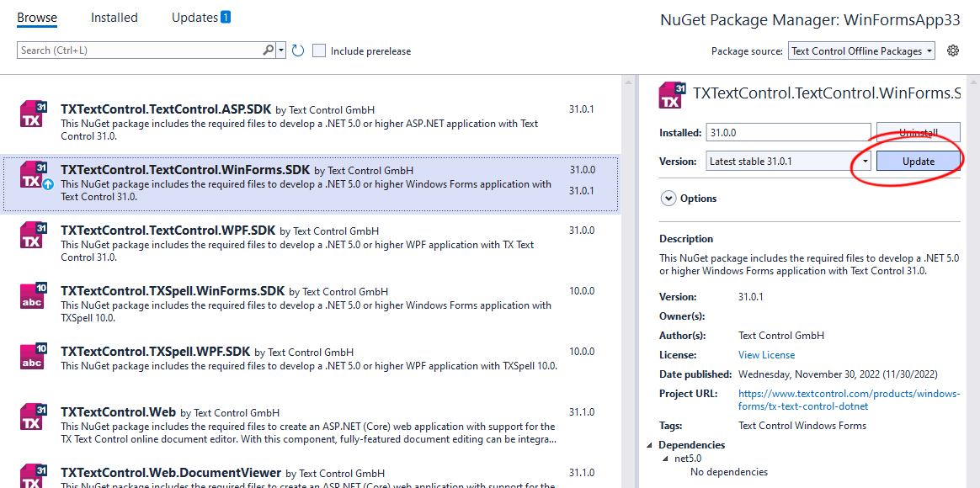
Task: Focus the Search (Ctrl+L) field
Action: 140,50
